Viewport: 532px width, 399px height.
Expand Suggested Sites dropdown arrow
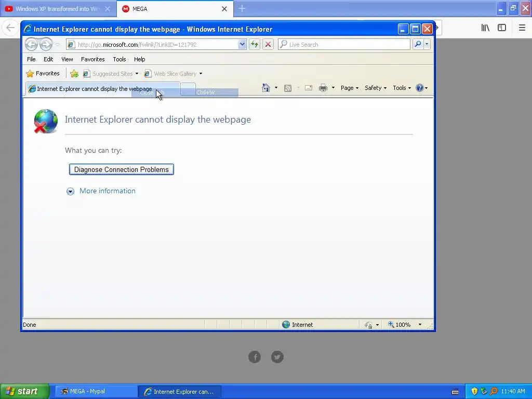137,74
